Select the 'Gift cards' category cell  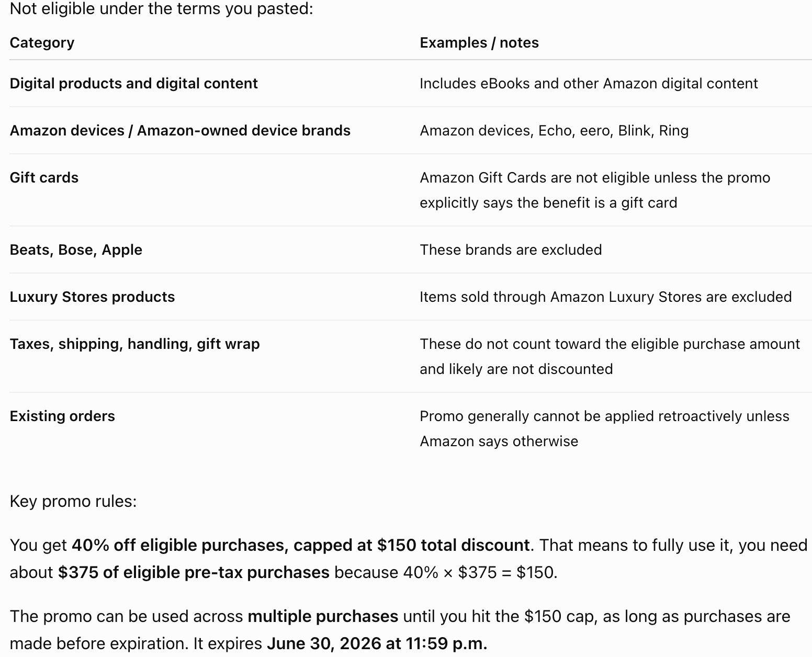point(44,178)
